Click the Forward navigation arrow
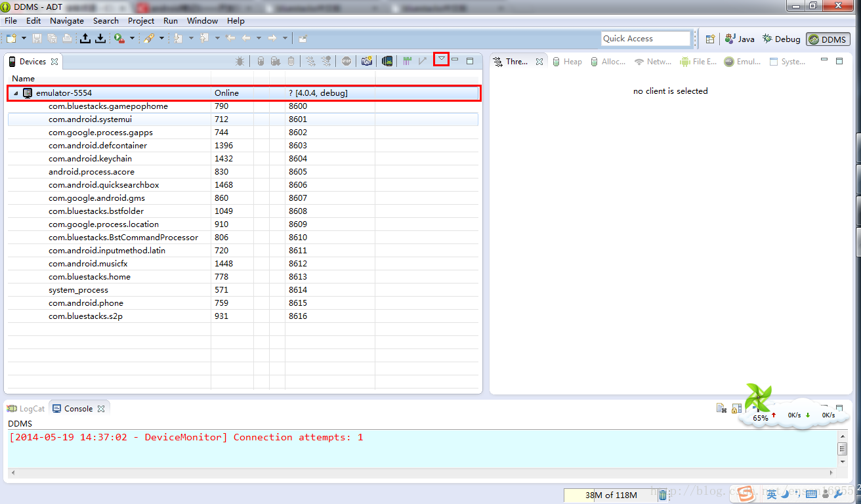This screenshot has width=861, height=504. (272, 39)
